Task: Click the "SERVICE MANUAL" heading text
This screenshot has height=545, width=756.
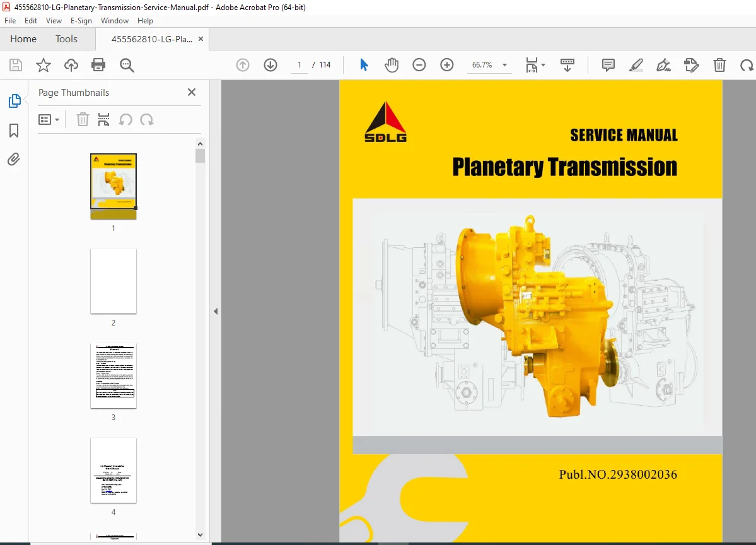Action: click(x=624, y=135)
